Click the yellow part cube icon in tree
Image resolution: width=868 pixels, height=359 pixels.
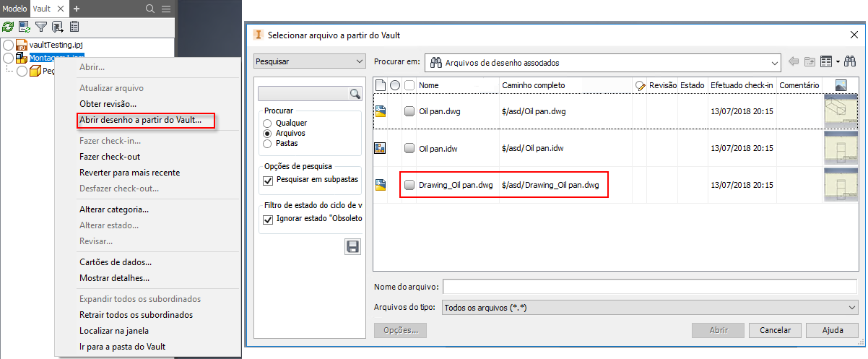point(35,71)
